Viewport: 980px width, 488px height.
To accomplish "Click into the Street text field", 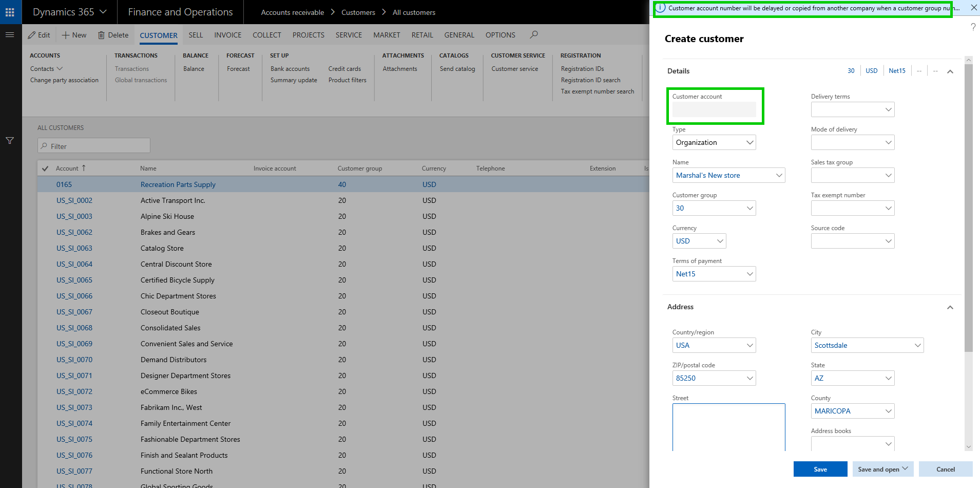I will pyautogui.click(x=728, y=426).
